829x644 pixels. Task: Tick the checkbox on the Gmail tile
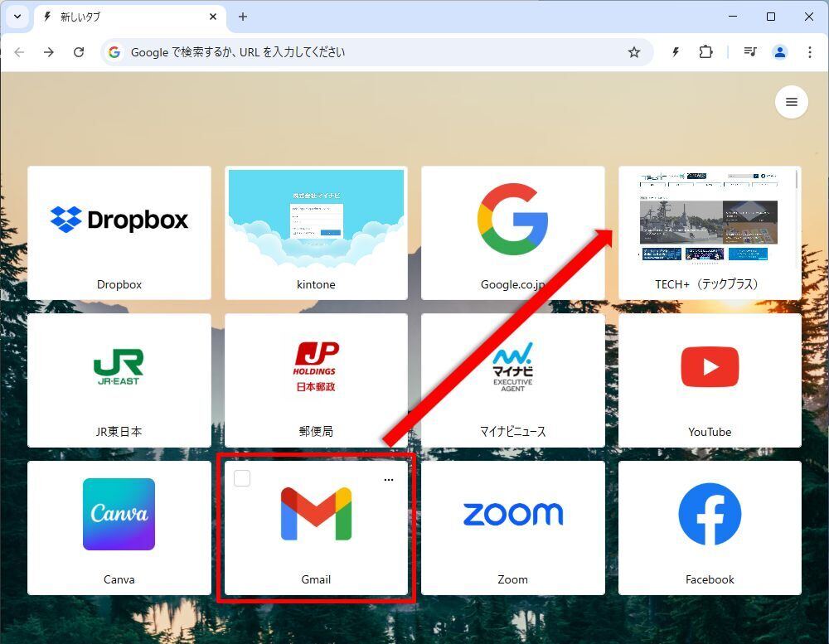(242, 478)
